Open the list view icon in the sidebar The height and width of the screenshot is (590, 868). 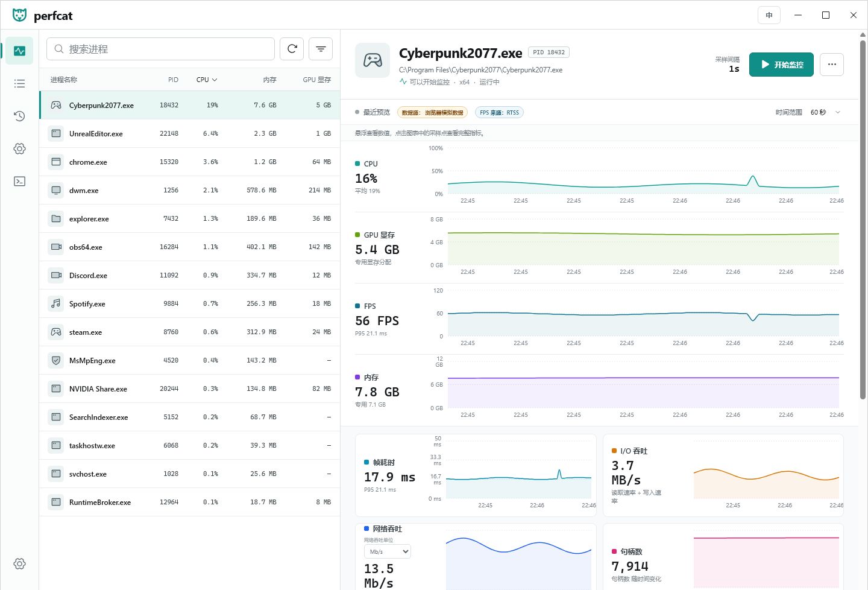(19, 84)
